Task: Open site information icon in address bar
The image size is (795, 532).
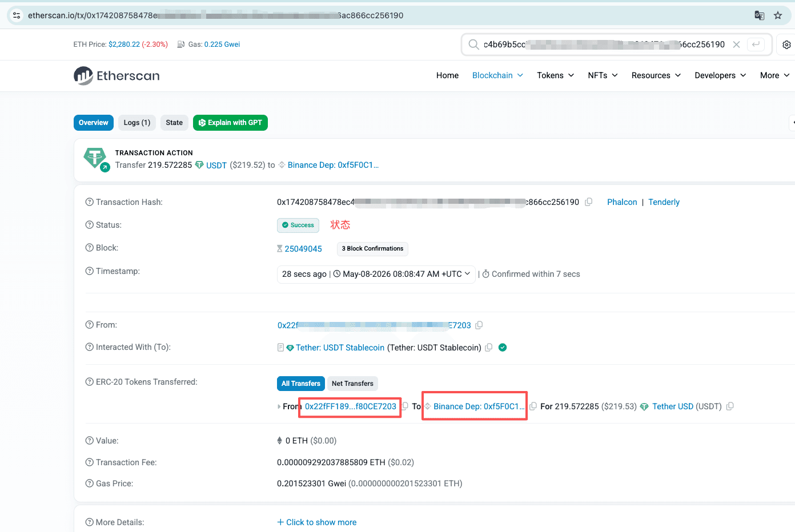Action: click(17, 15)
